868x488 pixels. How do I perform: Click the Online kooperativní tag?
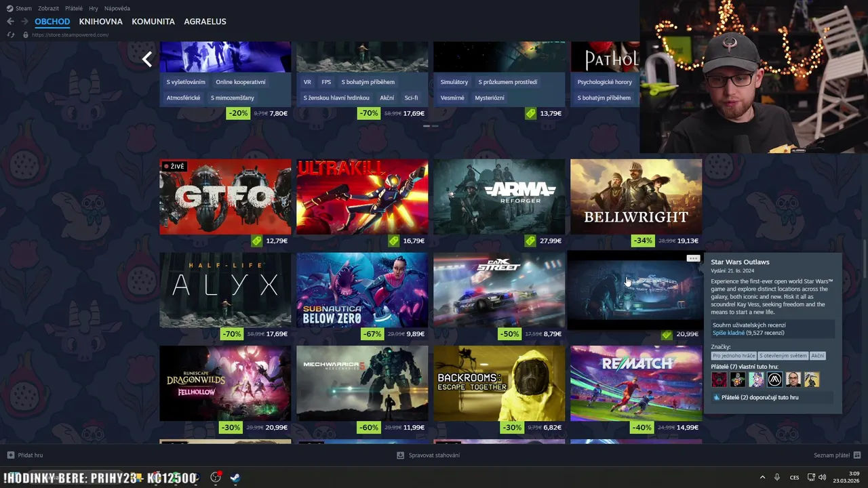tap(241, 82)
